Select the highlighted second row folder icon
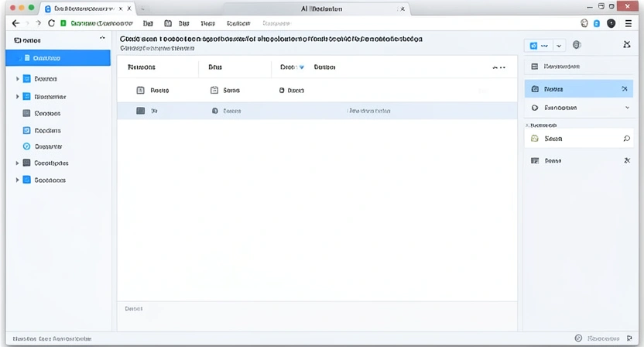Viewport: 644px width, 347px height. pyautogui.click(x=140, y=111)
